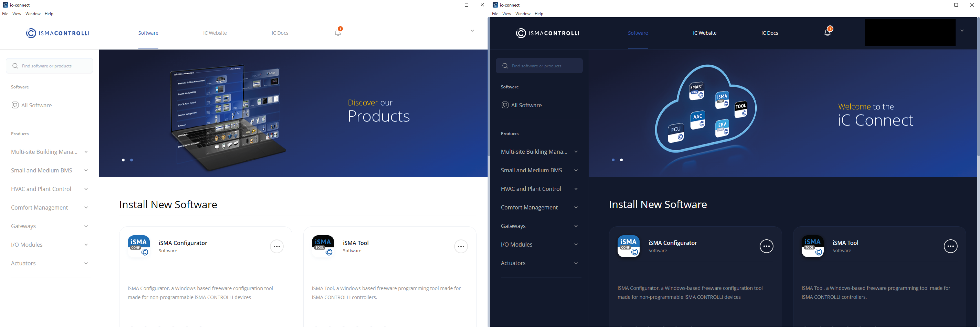Open iSMA Configurator options menu, dark window

(x=767, y=246)
